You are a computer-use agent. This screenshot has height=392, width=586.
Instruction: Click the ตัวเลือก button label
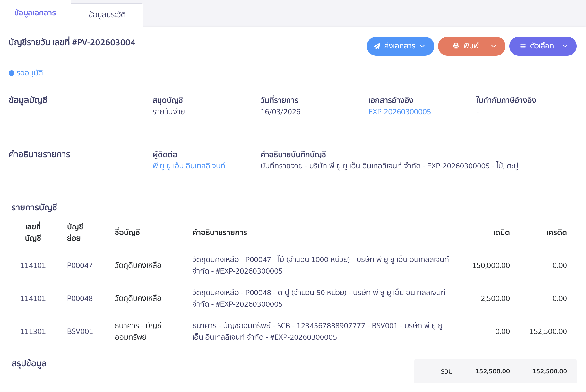[542, 46]
